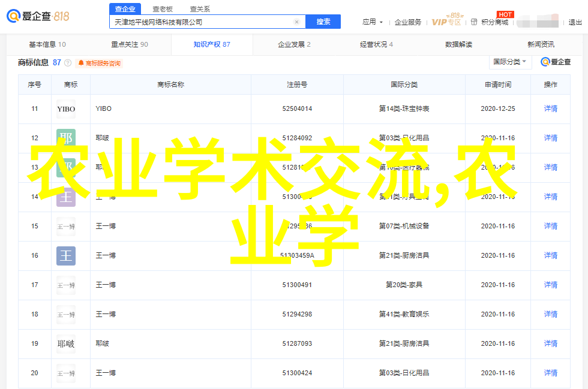This screenshot has width=588, height=389.
Task: Click the trademark thumbnail in row 20
Action: 66,373
